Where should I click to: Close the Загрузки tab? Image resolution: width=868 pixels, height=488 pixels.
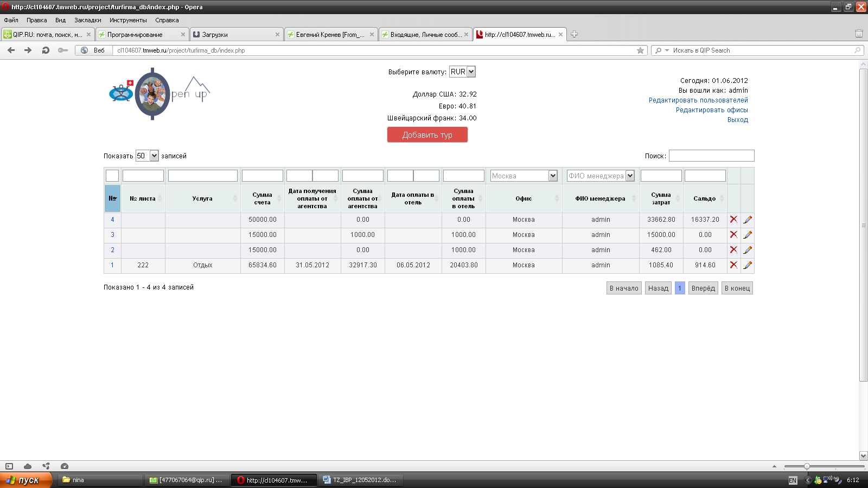coord(277,34)
